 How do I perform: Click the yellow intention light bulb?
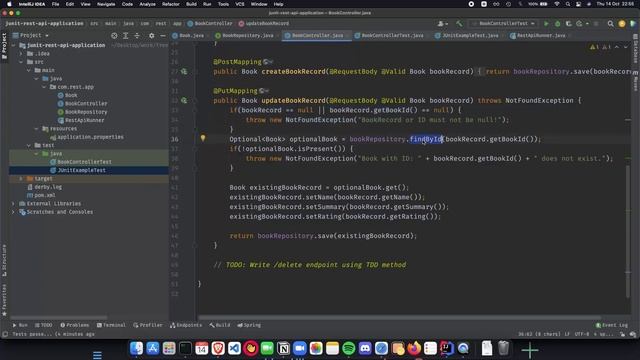(203, 138)
